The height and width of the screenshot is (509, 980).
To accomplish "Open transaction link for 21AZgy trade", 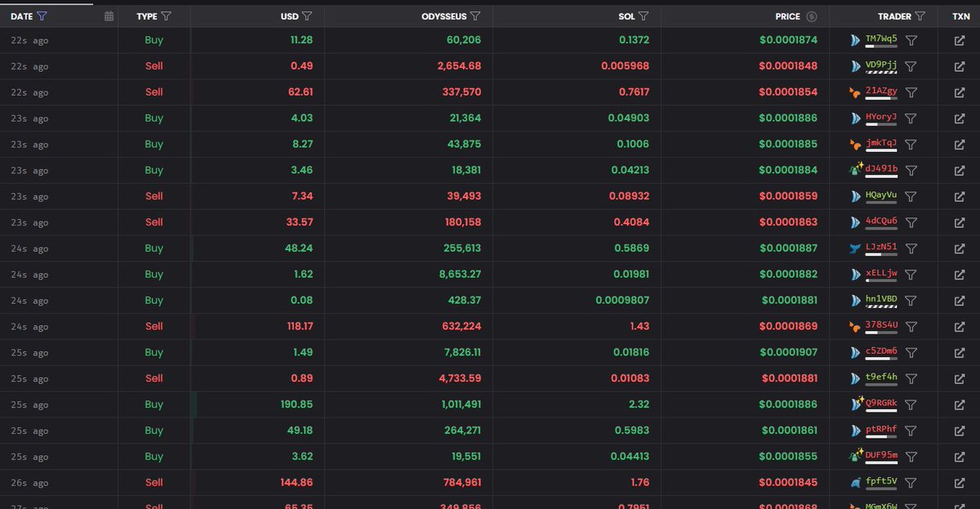I will tap(960, 92).
